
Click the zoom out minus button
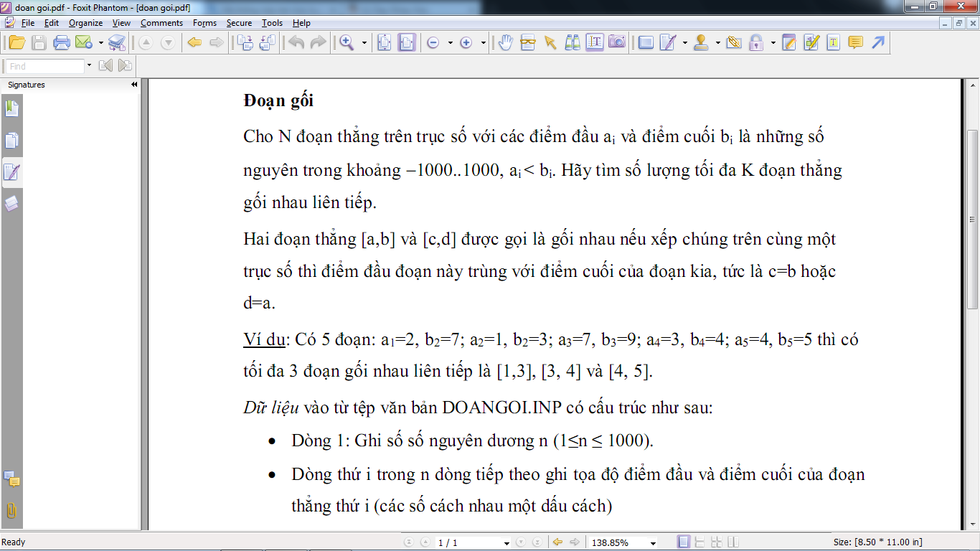point(433,43)
